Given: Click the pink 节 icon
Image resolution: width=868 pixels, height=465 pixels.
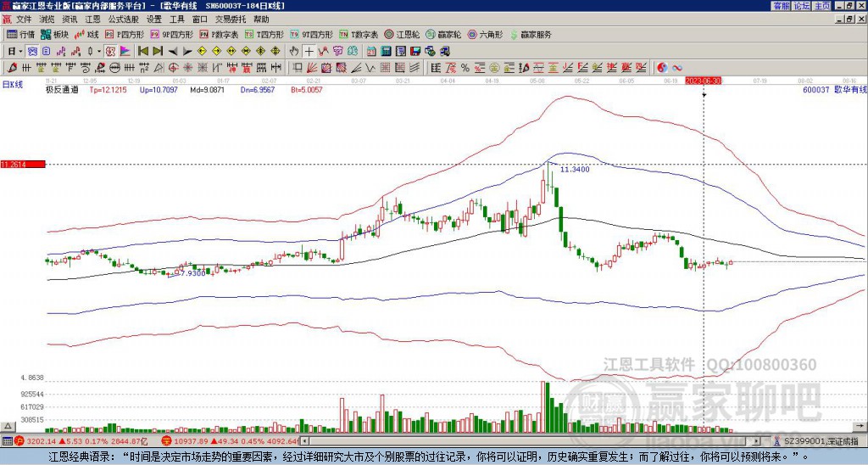Looking at the screenshot, I should [x=337, y=51].
